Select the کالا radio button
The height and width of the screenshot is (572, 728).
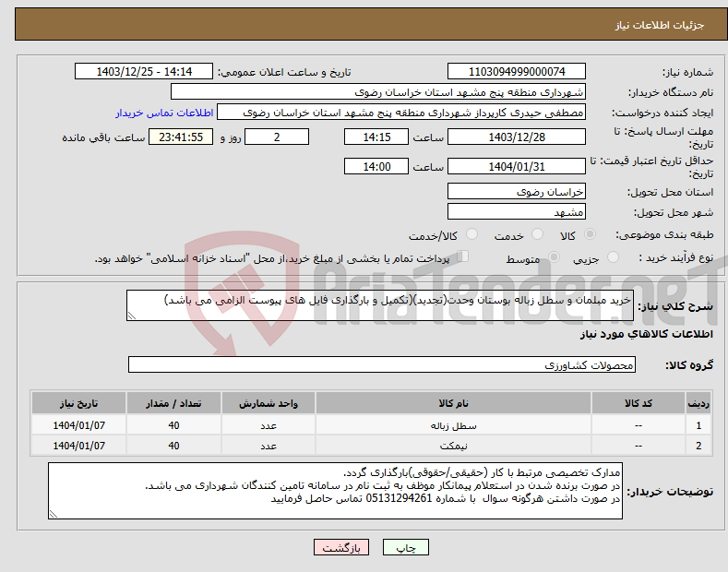[590, 234]
